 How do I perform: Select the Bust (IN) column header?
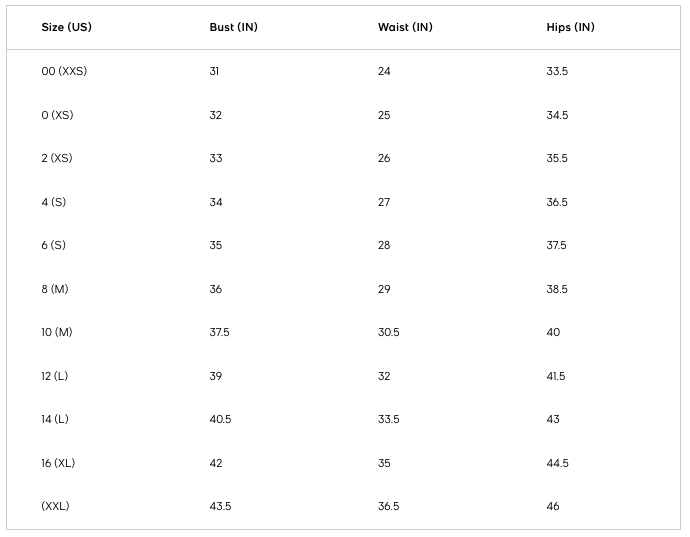click(234, 27)
